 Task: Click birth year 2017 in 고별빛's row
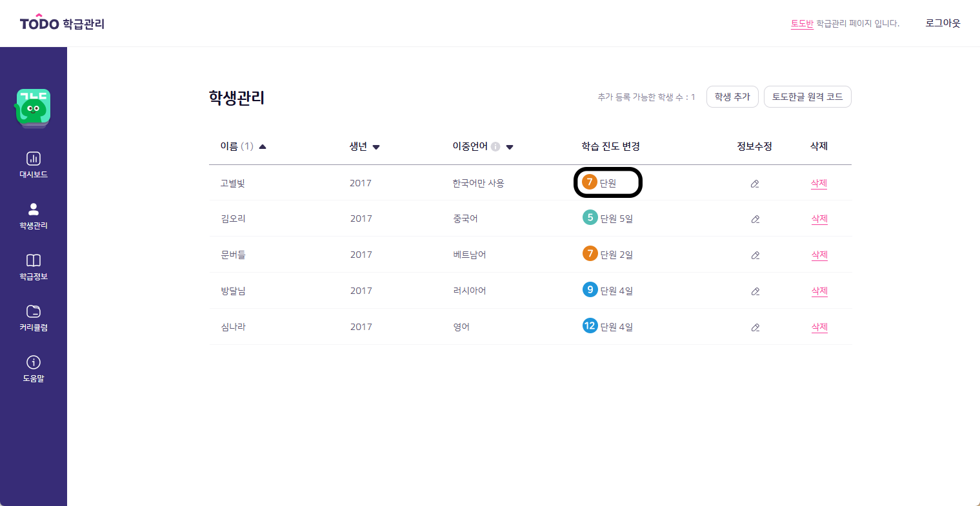(361, 183)
